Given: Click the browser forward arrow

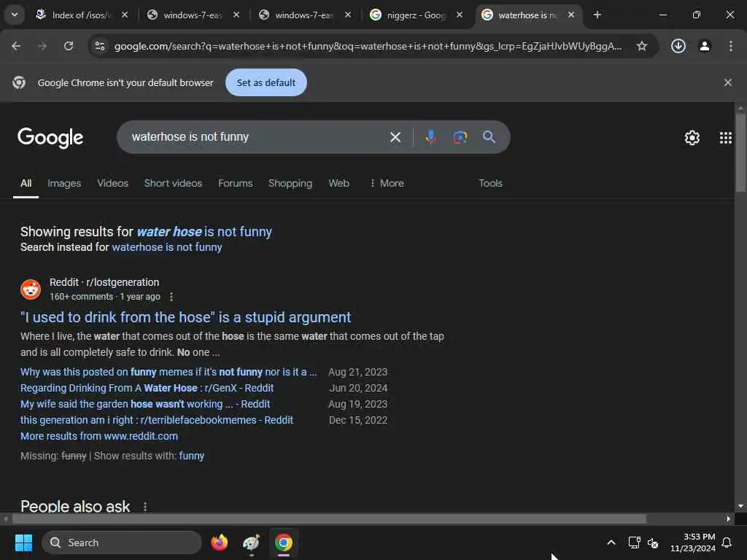Looking at the screenshot, I should 42,46.
